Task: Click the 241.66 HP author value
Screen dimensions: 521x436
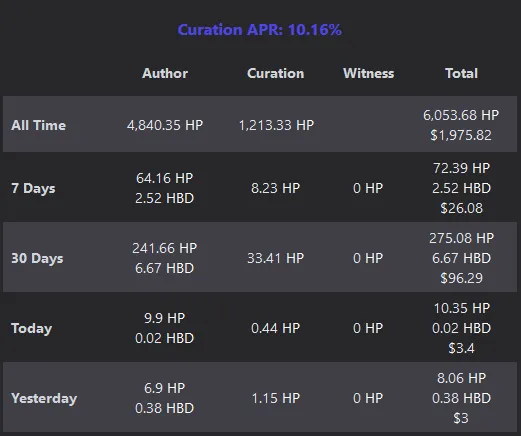Action: pos(165,248)
